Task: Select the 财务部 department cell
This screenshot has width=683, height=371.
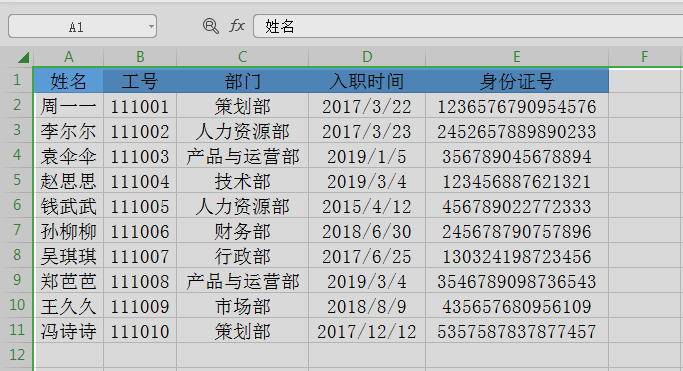Action: tap(243, 231)
